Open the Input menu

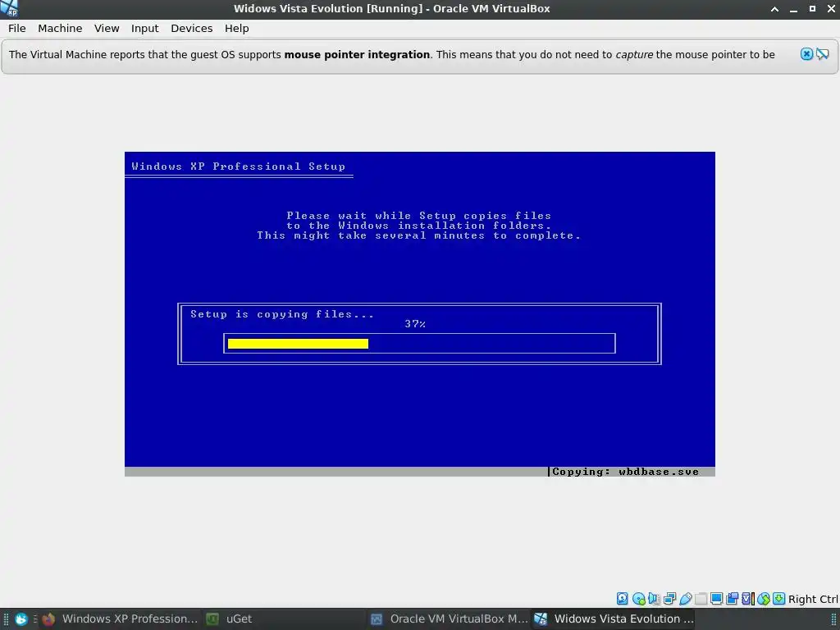click(144, 29)
